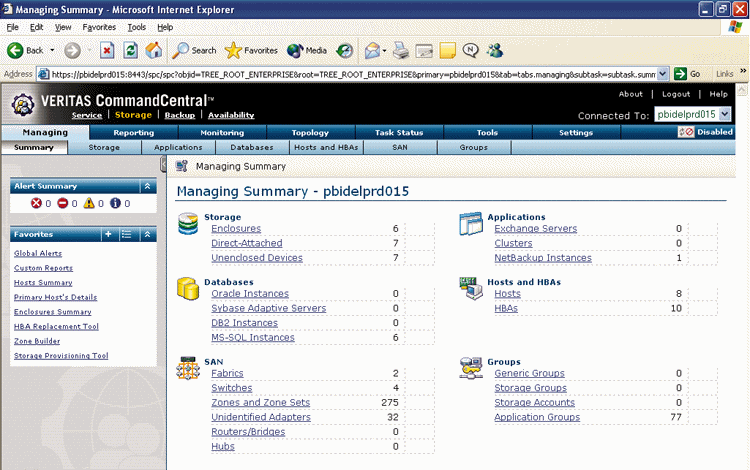Add a favorite with the plus icon
This screenshot has width=750, height=470.
pyautogui.click(x=109, y=234)
